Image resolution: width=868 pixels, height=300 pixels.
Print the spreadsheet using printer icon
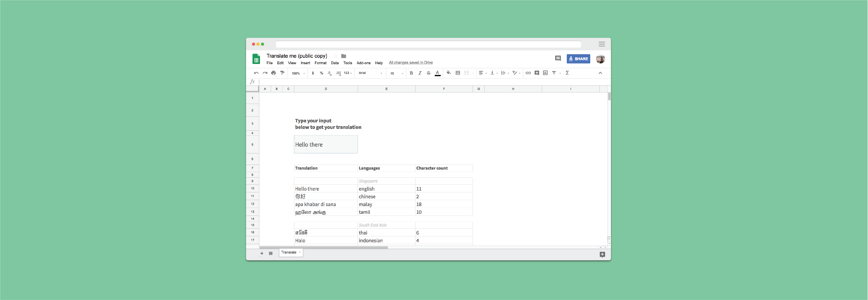pyautogui.click(x=274, y=73)
